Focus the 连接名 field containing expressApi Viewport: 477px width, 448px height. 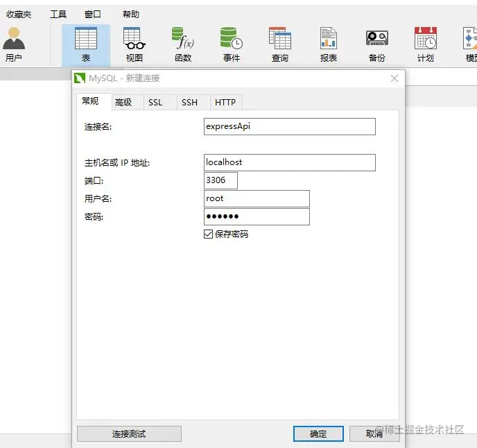[290, 127]
